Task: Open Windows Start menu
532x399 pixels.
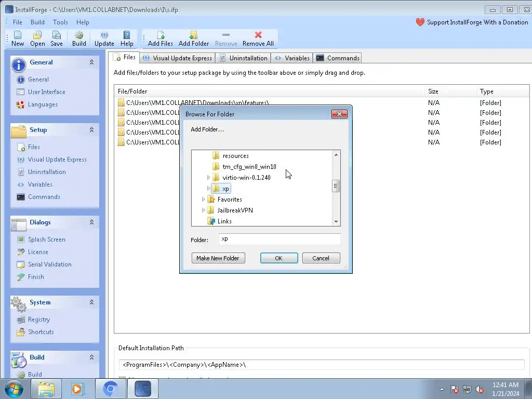Action: pos(14,389)
